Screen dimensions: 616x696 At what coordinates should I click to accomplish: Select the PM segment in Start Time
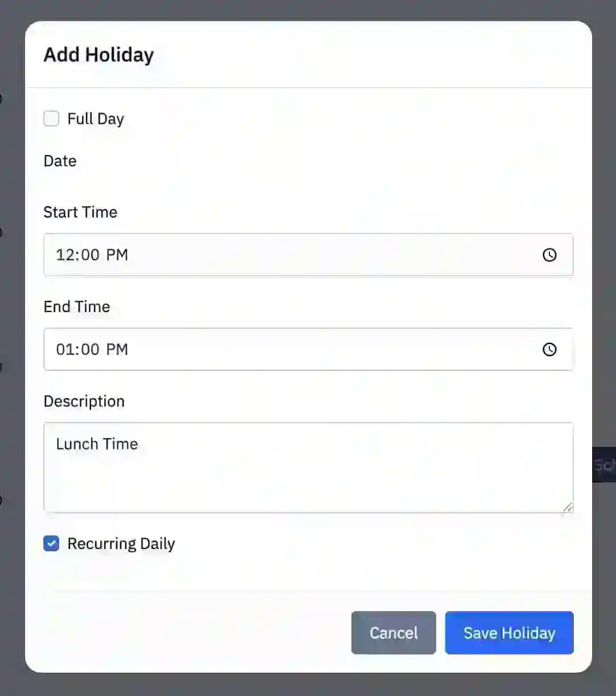click(117, 255)
